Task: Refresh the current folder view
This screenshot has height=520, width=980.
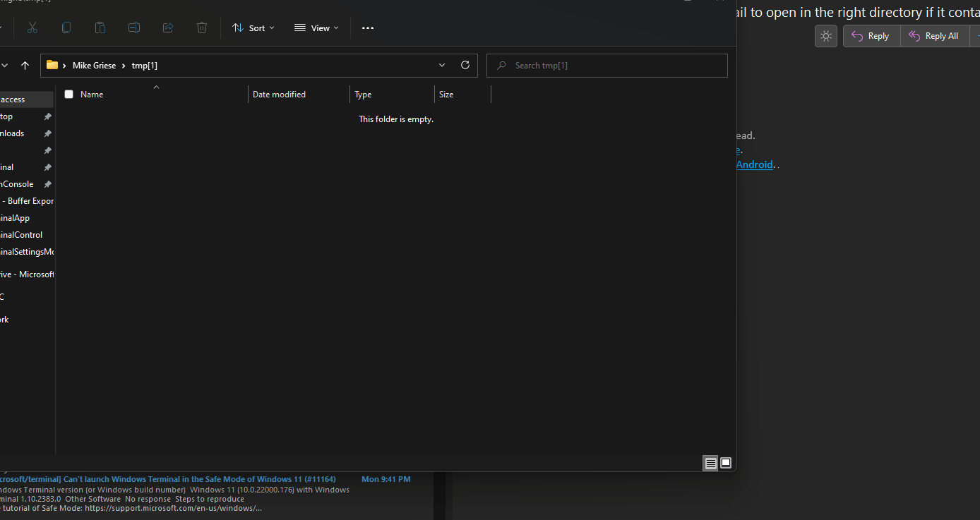Action: 465,65
